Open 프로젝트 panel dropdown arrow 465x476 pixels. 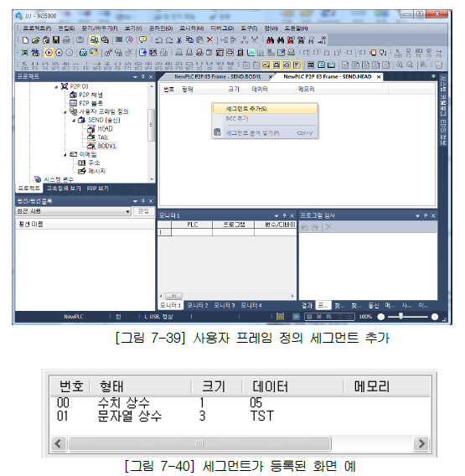(135, 77)
